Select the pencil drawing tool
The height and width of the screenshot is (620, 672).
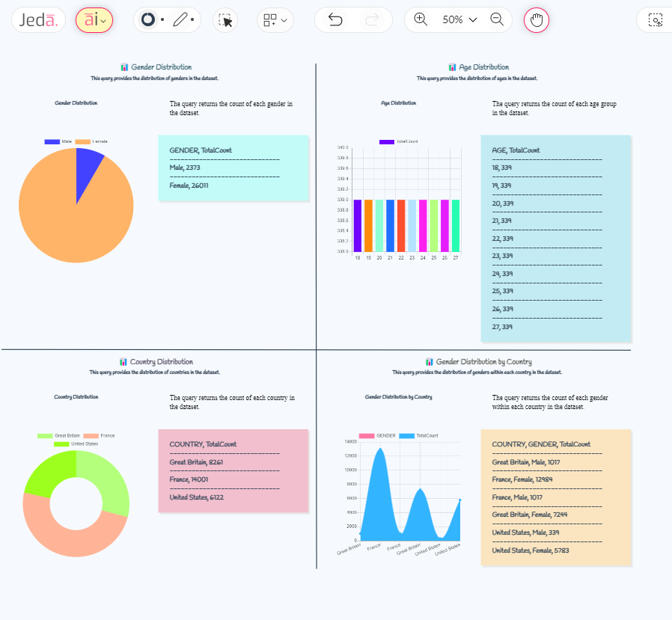[182, 20]
